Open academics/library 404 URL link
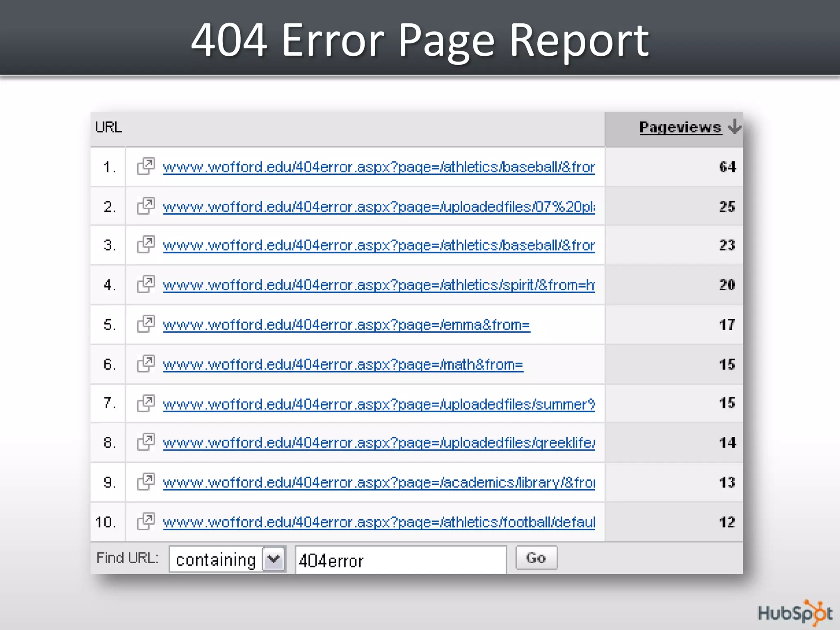This screenshot has height=630, width=840. pos(379,483)
